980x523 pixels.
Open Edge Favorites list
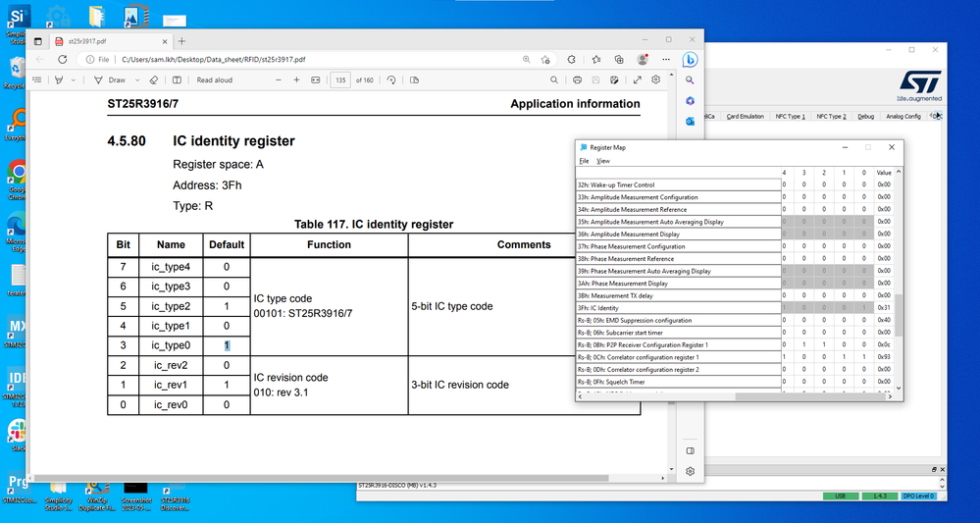(595, 59)
